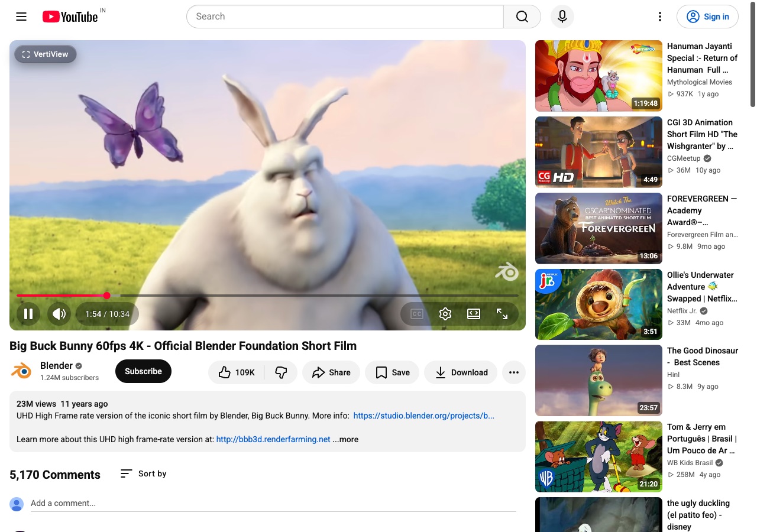757x532 pixels.
Task: Open Sort by comments dropdown
Action: pos(143,473)
